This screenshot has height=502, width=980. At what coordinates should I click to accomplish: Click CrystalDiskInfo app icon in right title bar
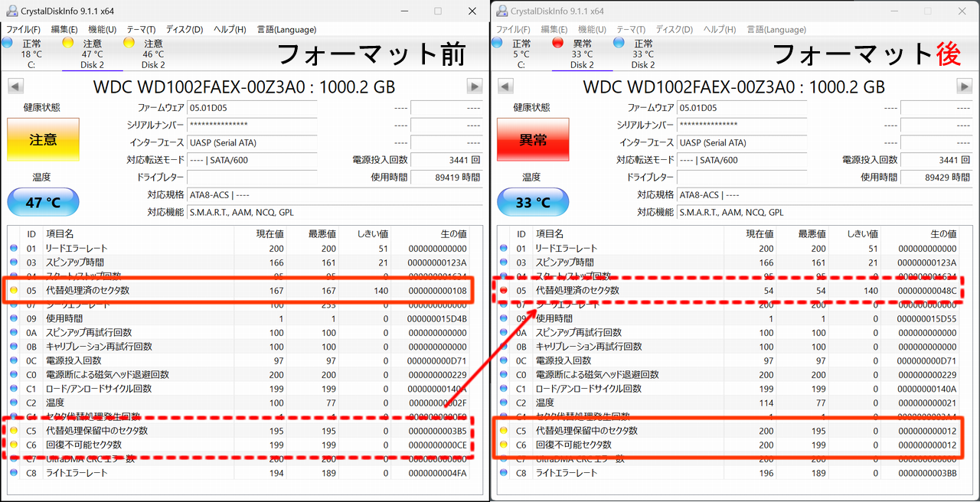[501, 11]
